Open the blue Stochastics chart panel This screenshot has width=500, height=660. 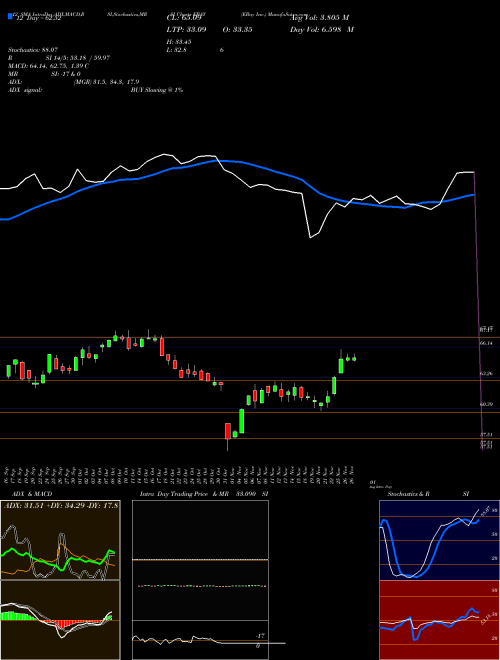pos(439,540)
